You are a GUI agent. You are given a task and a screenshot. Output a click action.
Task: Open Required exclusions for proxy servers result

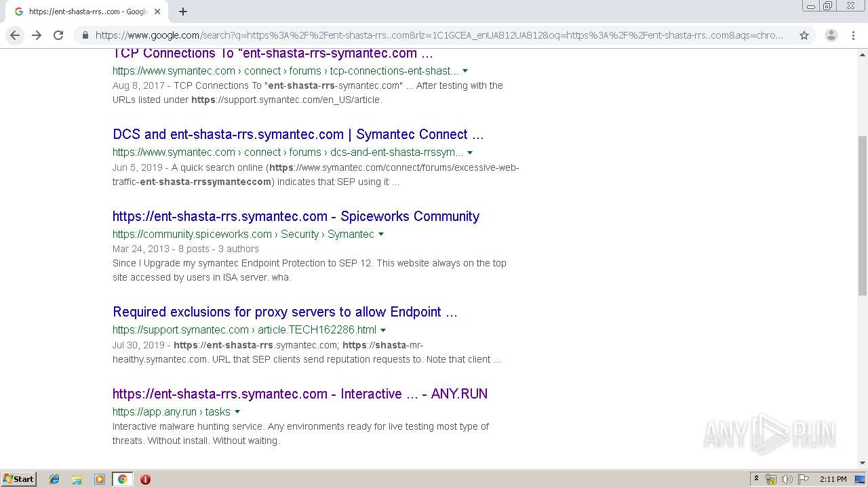point(285,312)
